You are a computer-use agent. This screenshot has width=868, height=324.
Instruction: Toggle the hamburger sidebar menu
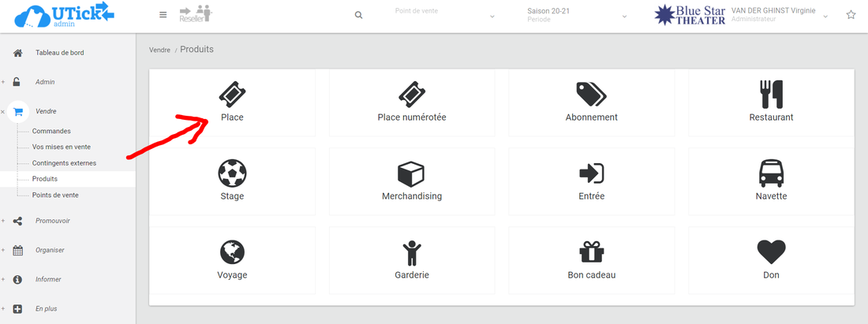tap(163, 15)
